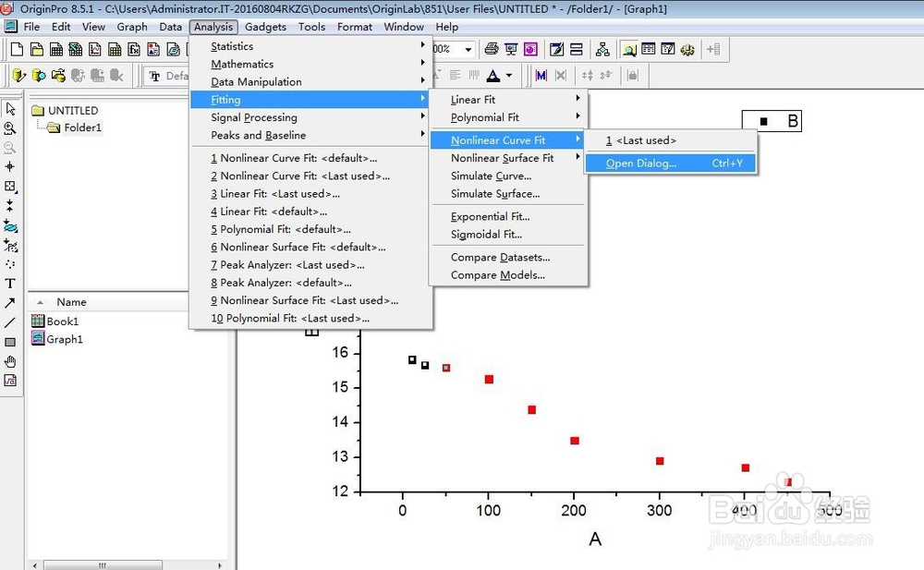Select the Screen Reader crosshair tool
Viewport: 924px width, 570px height.
(x=10, y=166)
